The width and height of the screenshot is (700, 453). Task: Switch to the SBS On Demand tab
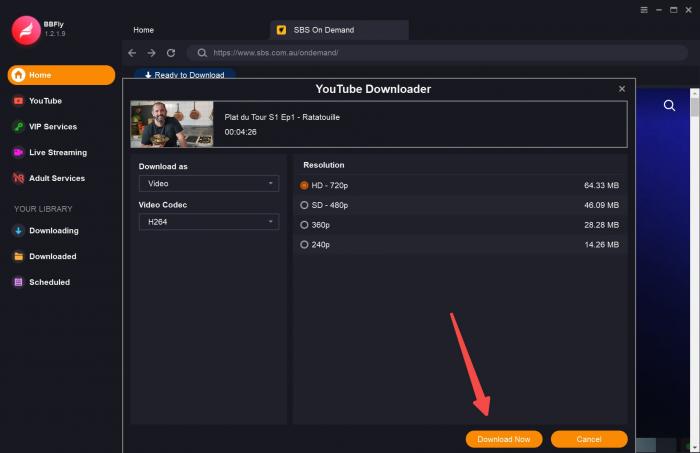pyautogui.click(x=339, y=30)
